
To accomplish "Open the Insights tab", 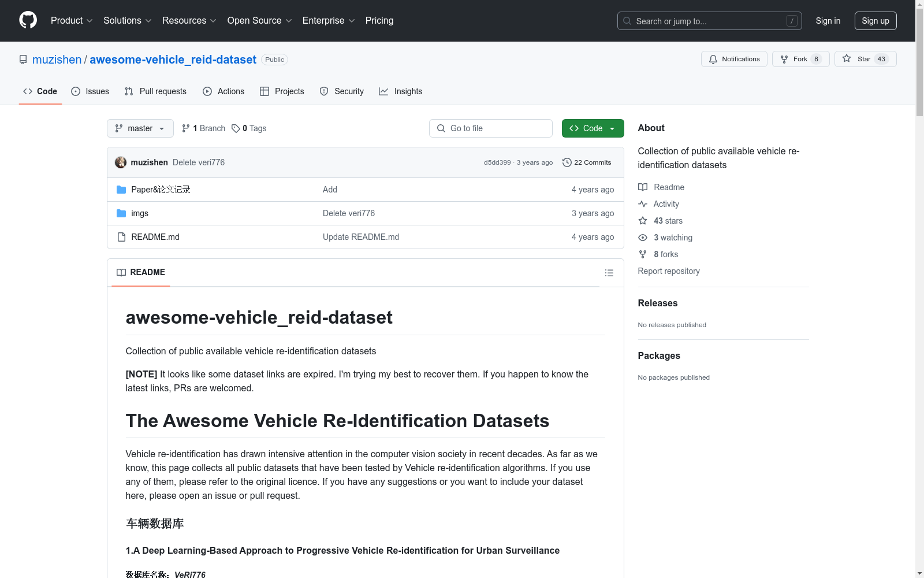I will 401,91.
